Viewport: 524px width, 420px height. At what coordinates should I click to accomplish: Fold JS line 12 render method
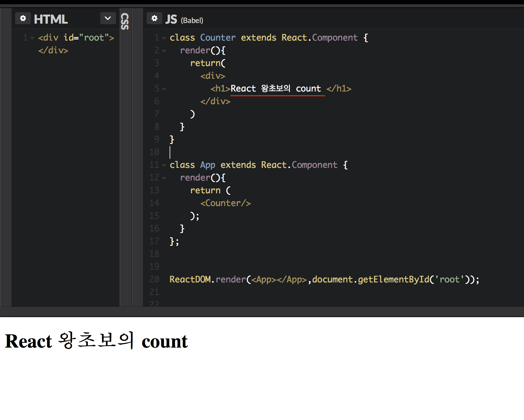[x=164, y=178]
